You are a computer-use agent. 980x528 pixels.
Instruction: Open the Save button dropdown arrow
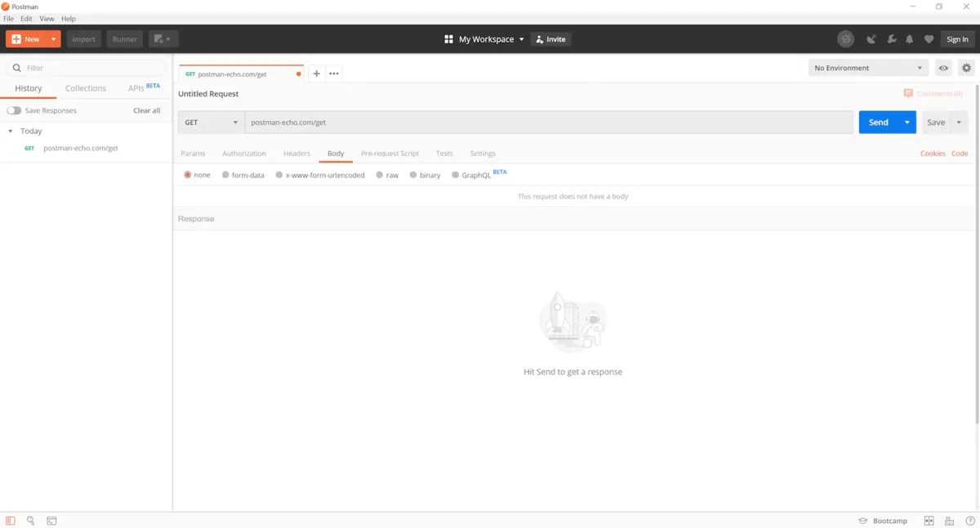tap(959, 123)
